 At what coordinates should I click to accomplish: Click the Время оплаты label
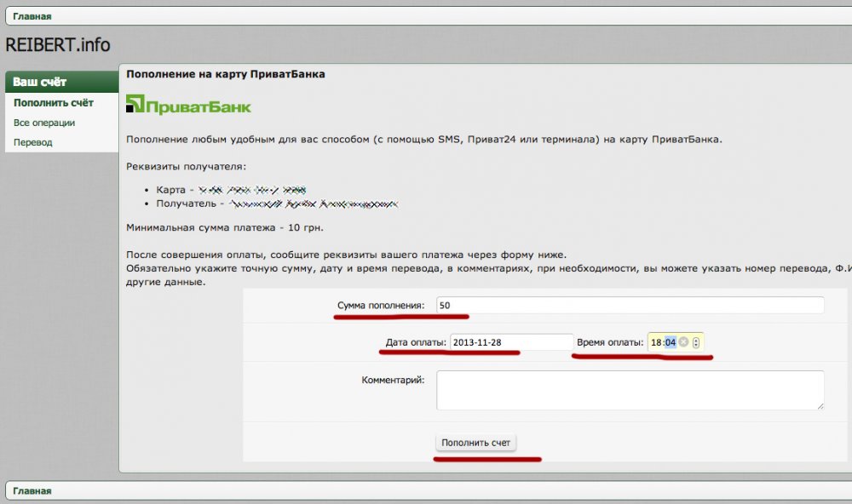pos(610,342)
